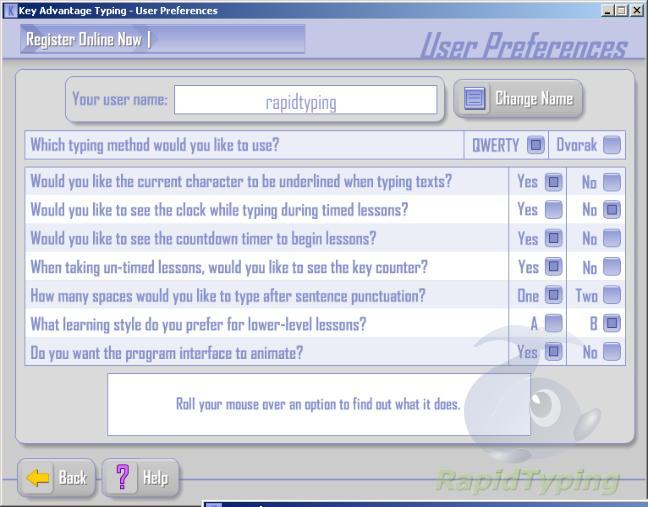Choose Yes to animate program interface
Image resolution: width=648 pixels, height=507 pixels.
coord(553,352)
